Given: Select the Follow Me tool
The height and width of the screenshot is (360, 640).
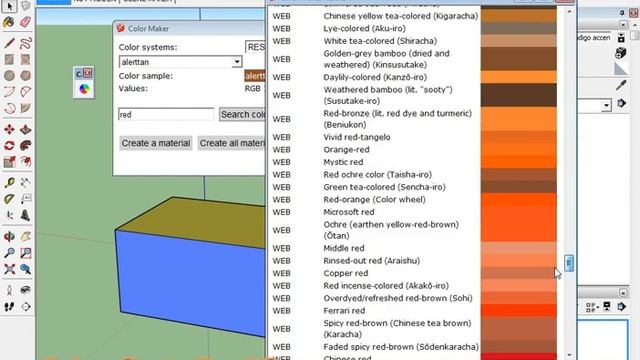Looking at the screenshot, I should 25,146.
